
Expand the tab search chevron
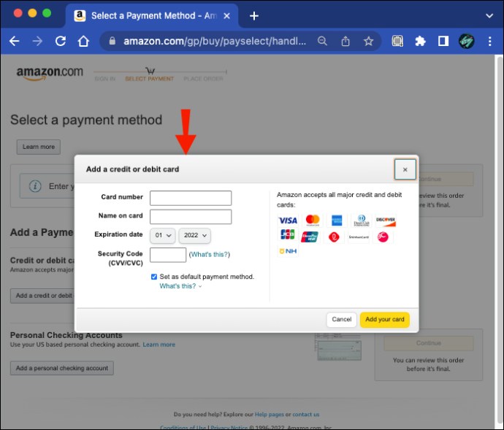click(x=489, y=16)
